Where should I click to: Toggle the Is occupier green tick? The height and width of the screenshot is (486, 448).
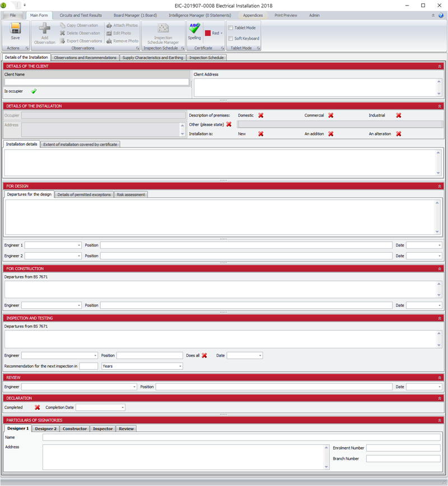pyautogui.click(x=34, y=91)
